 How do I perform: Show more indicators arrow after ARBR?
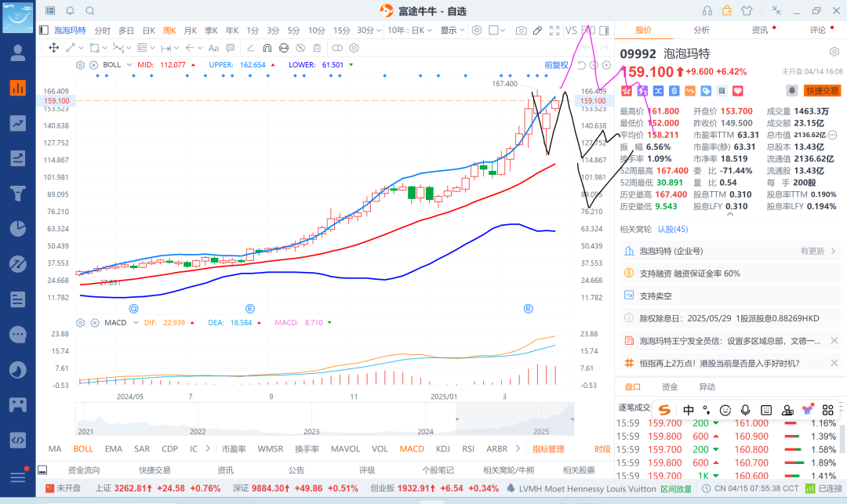tap(518, 448)
